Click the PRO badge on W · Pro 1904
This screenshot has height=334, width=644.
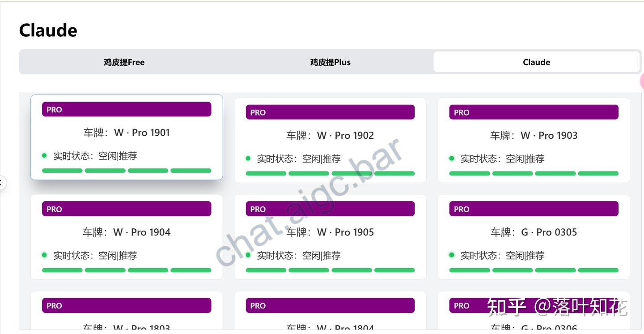tap(127, 209)
